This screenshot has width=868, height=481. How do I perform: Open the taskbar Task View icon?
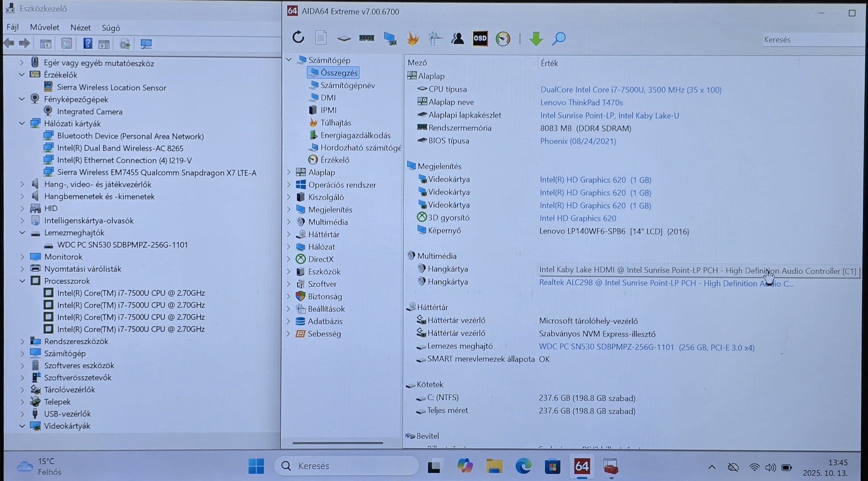[434, 466]
